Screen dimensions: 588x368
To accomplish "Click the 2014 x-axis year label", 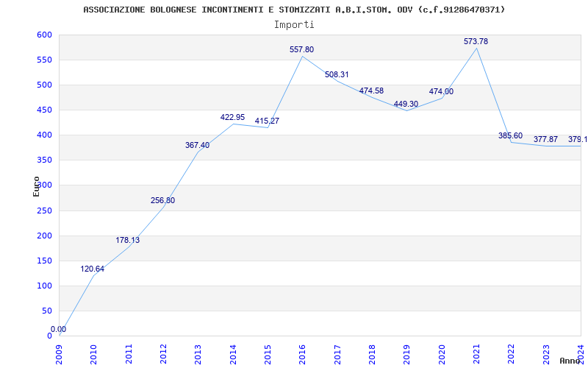I will coord(233,354).
